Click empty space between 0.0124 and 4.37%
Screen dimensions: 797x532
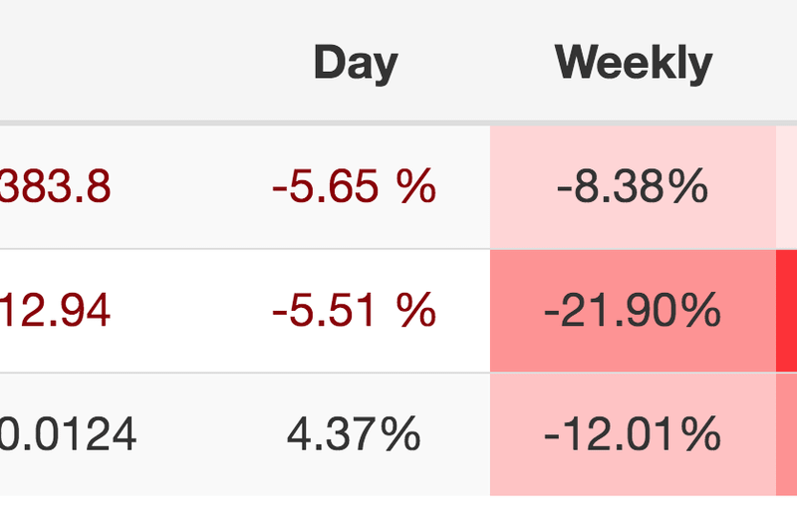[209, 434]
